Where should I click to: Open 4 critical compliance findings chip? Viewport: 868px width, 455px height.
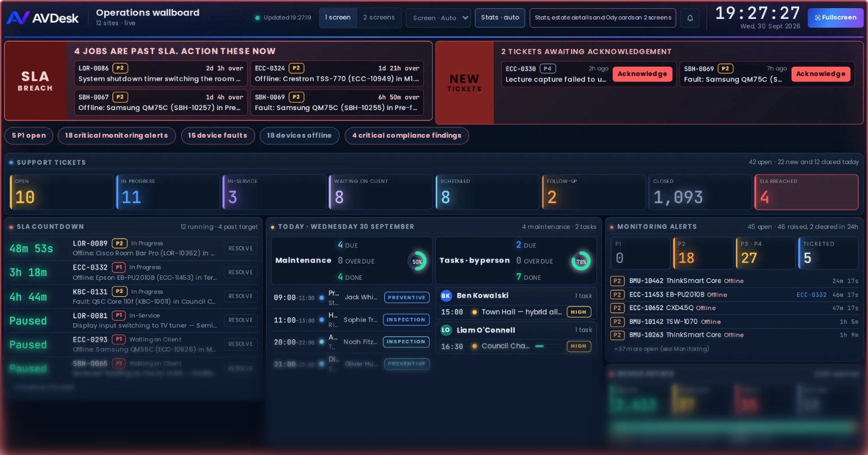click(x=407, y=136)
